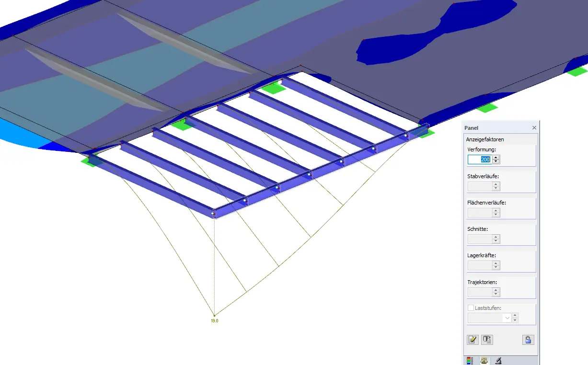Click the open padlock icon
This screenshot has width=588, height=365.
click(x=528, y=340)
